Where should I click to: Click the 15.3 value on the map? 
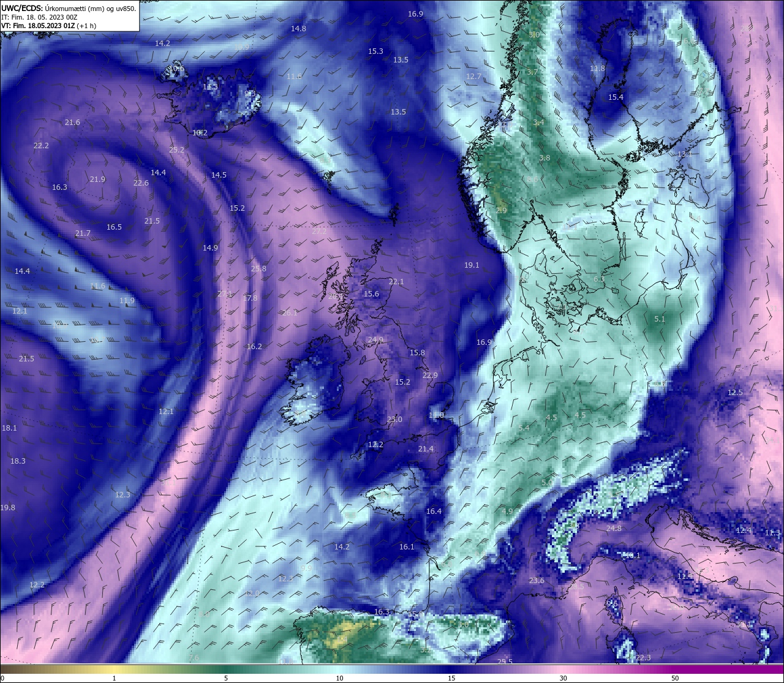375,51
